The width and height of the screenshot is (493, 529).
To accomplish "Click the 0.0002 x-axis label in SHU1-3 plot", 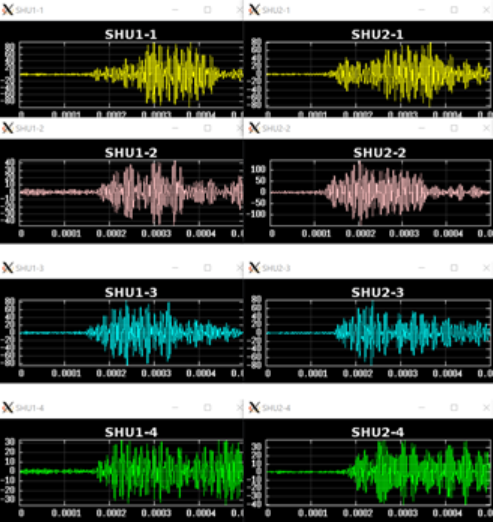I will tap(111, 373).
